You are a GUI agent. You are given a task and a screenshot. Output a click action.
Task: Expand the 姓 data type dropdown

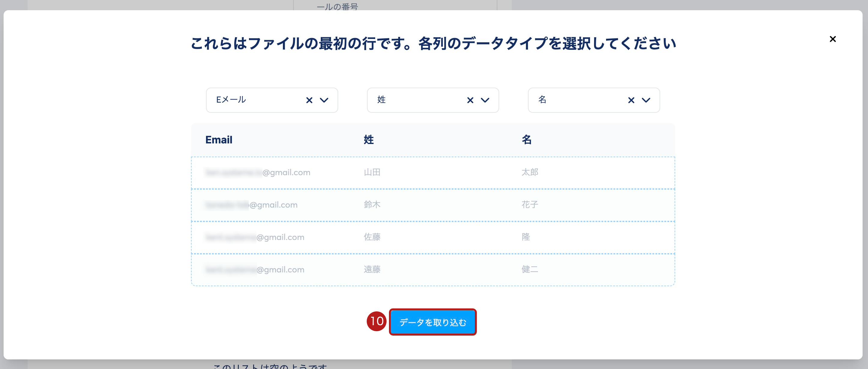pyautogui.click(x=485, y=100)
